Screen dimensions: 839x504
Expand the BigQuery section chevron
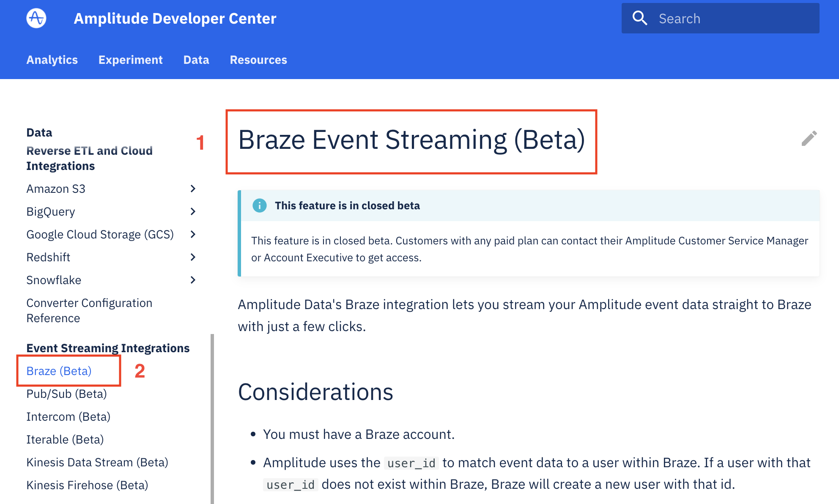(193, 211)
